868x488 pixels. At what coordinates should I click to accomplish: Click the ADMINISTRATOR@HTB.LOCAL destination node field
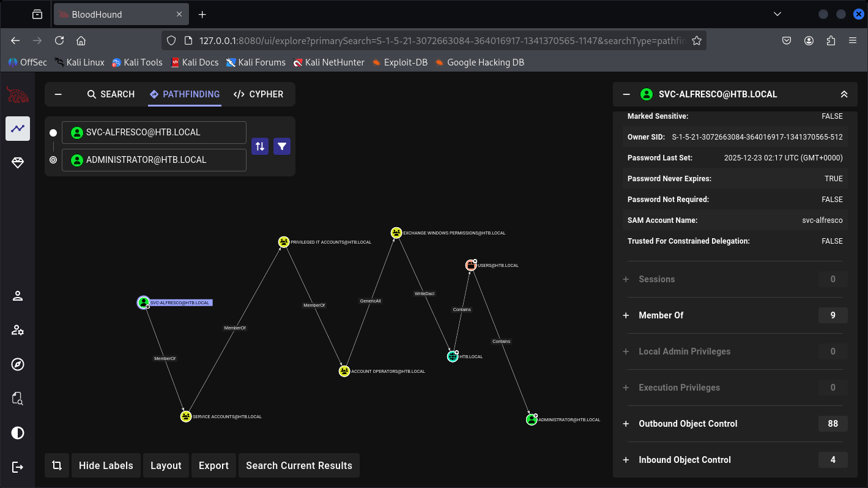coord(154,160)
